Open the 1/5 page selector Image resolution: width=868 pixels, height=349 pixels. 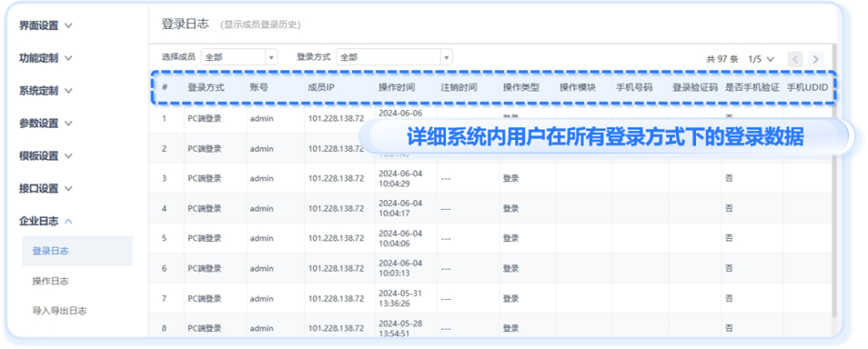(761, 59)
